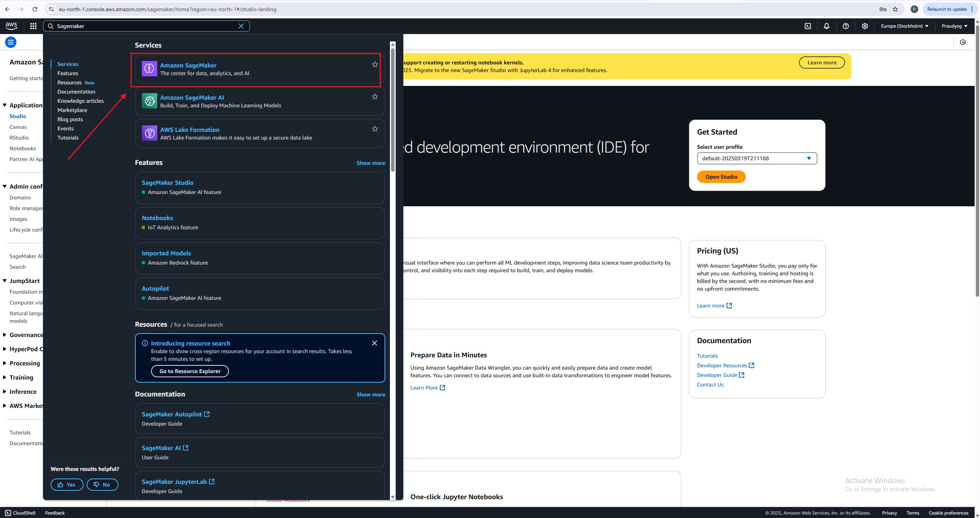The width and height of the screenshot is (980, 518).
Task: Click the blue hamburger navigation menu icon
Action: pyautogui.click(x=11, y=42)
